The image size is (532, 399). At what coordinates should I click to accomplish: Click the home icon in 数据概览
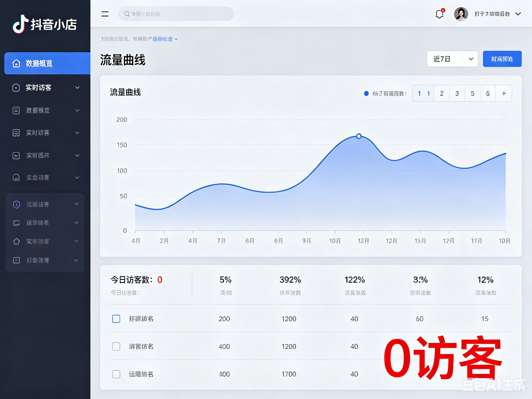16,63
